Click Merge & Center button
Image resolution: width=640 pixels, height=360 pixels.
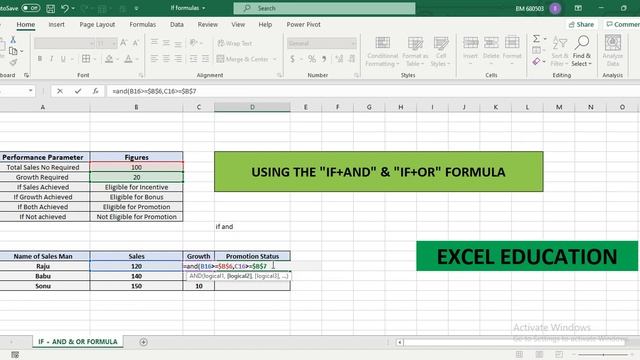pos(243,59)
